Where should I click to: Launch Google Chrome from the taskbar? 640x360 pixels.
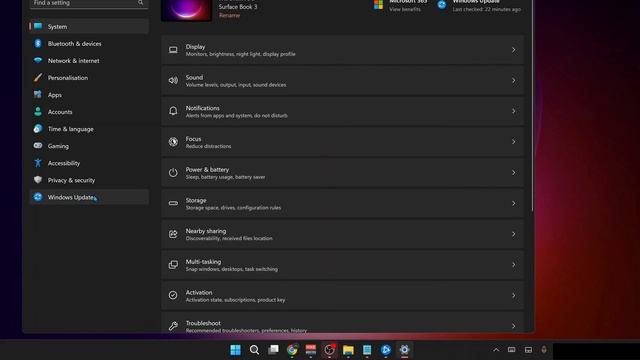click(x=292, y=350)
